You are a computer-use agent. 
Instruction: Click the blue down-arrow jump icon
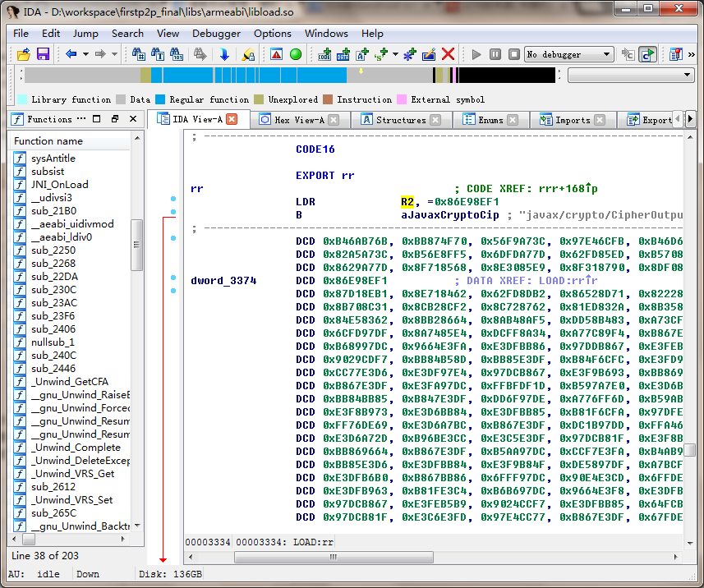coord(223,54)
